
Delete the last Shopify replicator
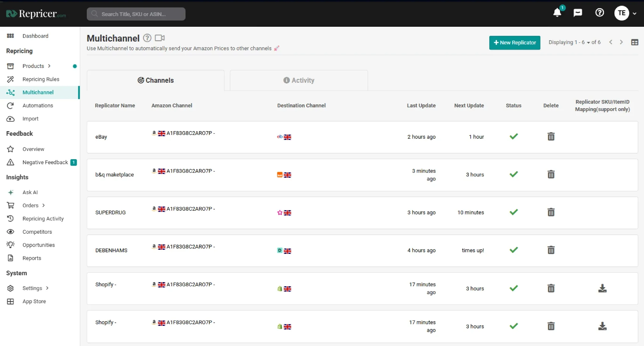[551, 326]
